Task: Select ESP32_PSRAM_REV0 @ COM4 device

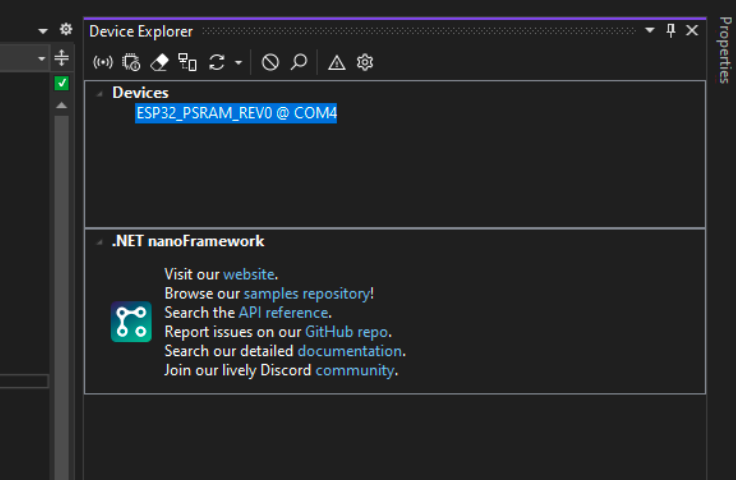Action: (236, 113)
